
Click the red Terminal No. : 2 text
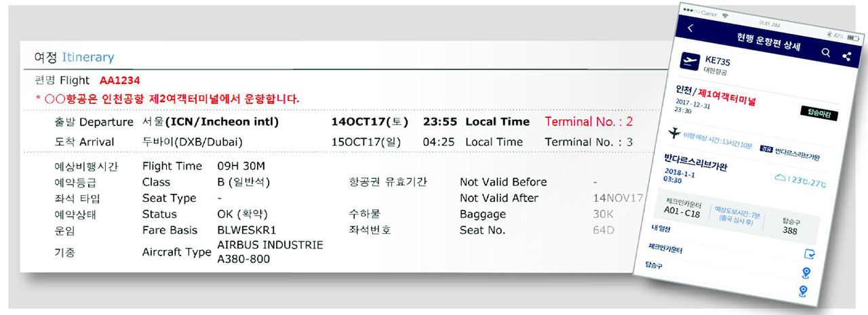tap(589, 122)
